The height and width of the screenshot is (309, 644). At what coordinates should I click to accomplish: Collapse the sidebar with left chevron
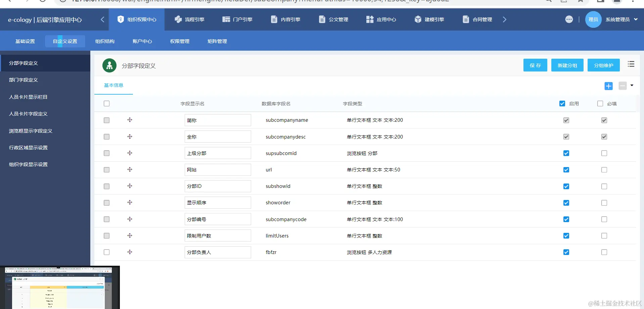[x=102, y=19]
